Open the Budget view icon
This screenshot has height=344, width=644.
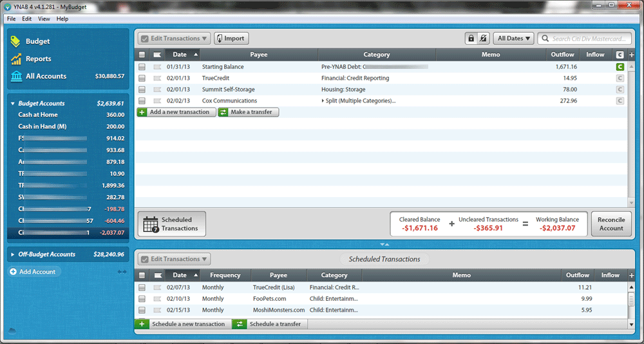pyautogui.click(x=15, y=41)
